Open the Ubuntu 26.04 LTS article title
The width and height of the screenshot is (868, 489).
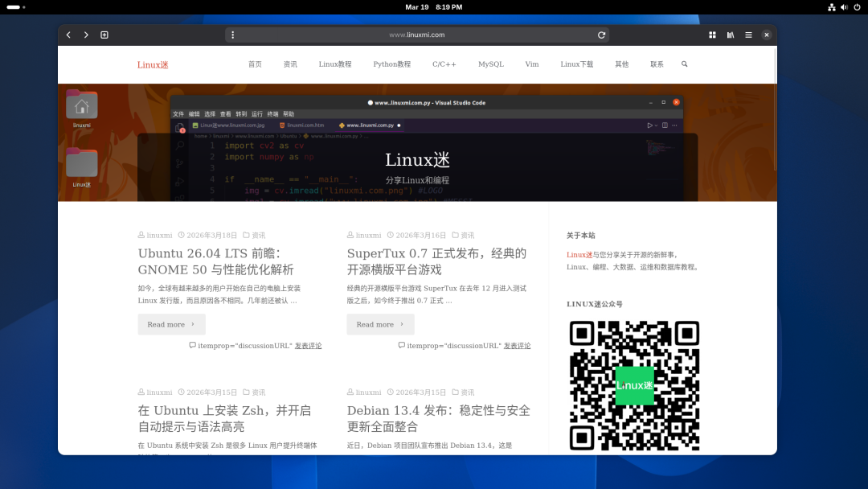tap(216, 261)
